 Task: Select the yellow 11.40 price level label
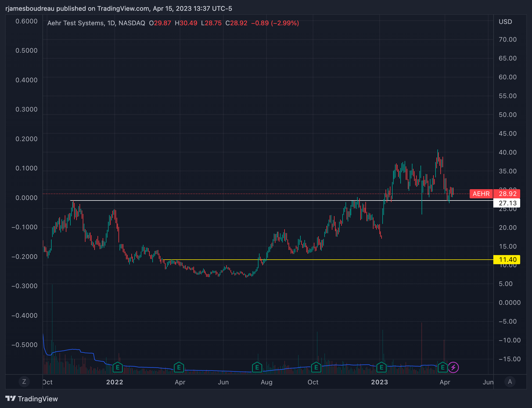[507, 260]
